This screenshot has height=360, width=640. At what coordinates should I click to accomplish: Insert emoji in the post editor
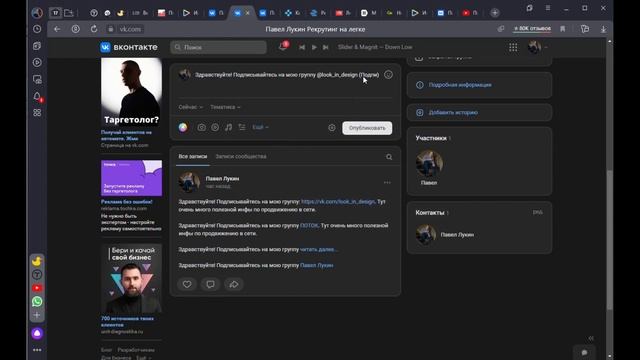click(x=388, y=75)
